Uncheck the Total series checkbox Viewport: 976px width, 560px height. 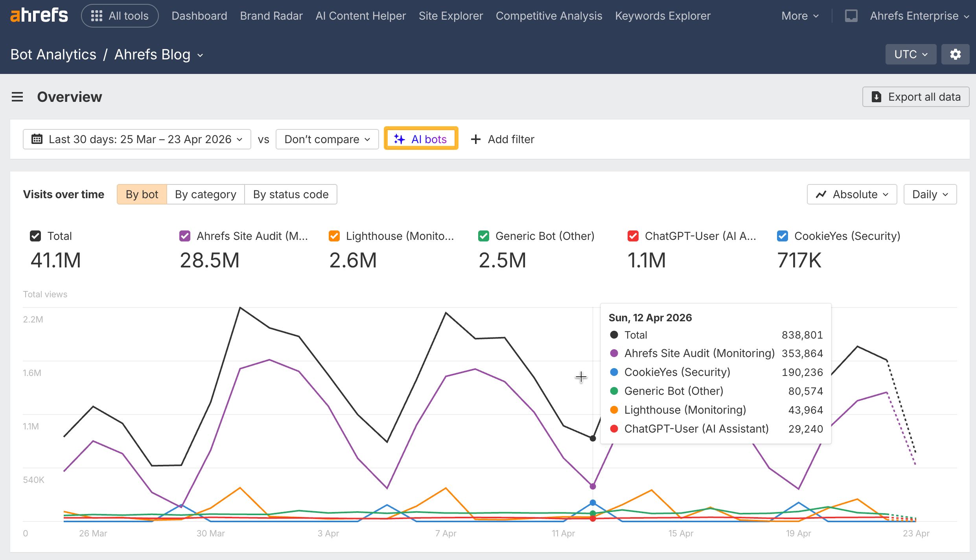coord(35,236)
